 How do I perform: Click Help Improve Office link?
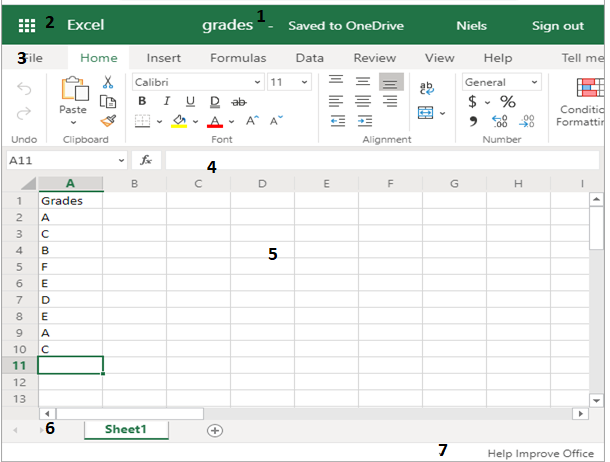click(541, 454)
